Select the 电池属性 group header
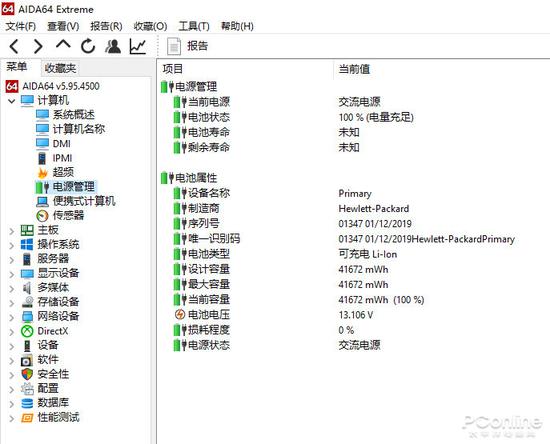550x444 pixels. [189, 178]
